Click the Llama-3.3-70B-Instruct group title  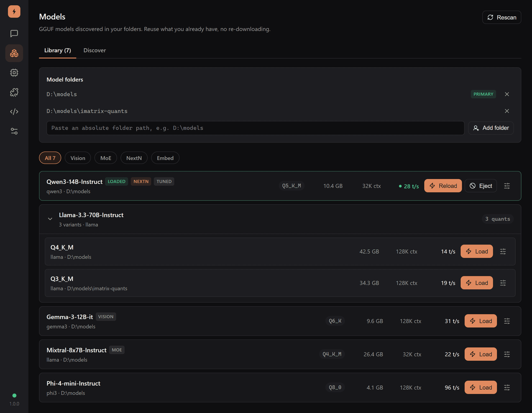(91, 215)
